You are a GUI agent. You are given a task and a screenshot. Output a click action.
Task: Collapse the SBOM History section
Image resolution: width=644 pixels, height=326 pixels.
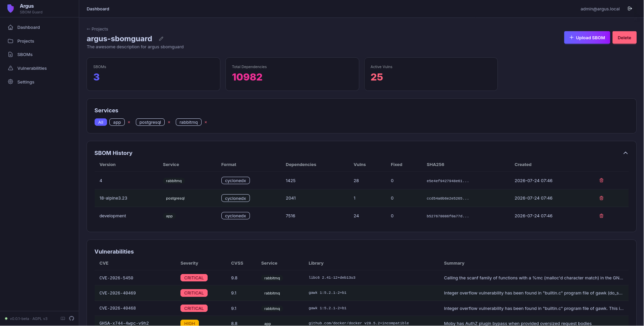(x=626, y=153)
